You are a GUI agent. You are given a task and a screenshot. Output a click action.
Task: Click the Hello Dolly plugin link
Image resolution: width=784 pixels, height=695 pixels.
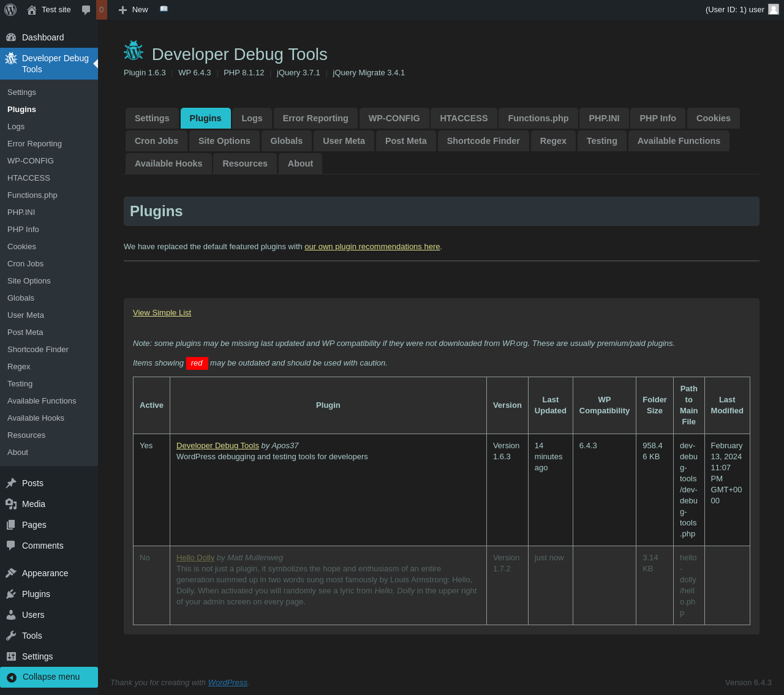[195, 558]
